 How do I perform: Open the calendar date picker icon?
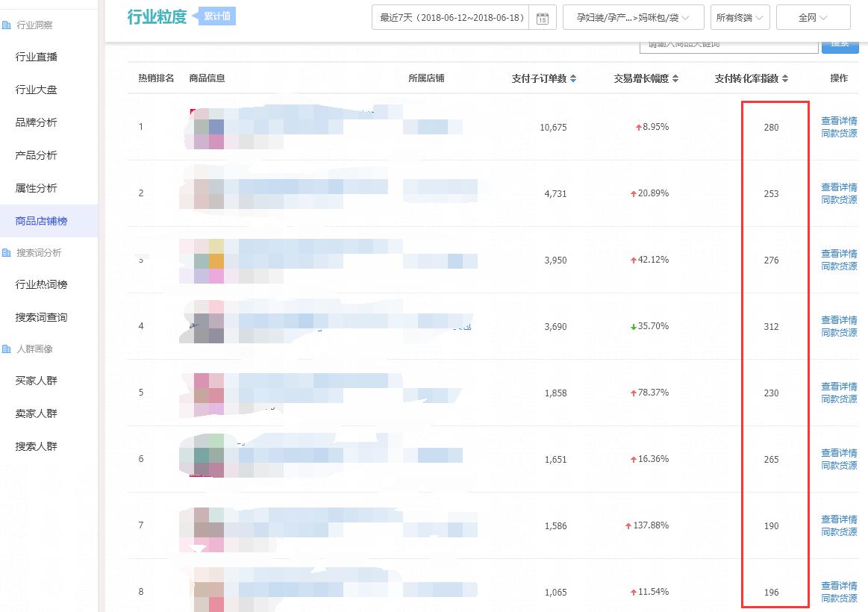pyautogui.click(x=543, y=18)
